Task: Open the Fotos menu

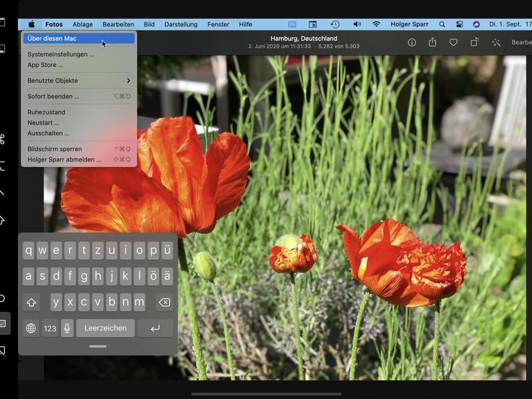Action: (54, 24)
